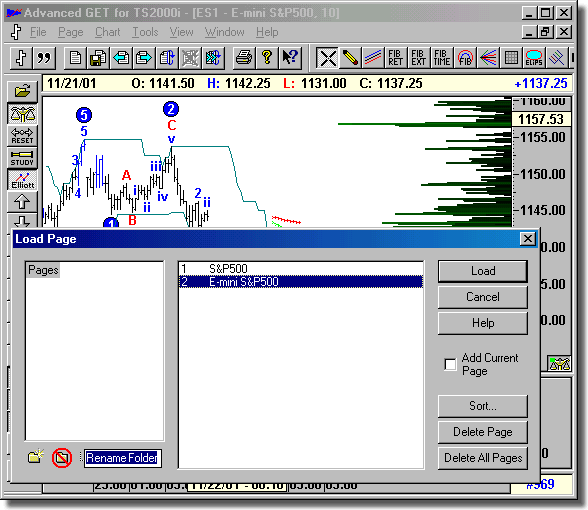The width and height of the screenshot is (588, 510).
Task: Click the 1157.53 price marker on axis
Action: [x=541, y=119]
